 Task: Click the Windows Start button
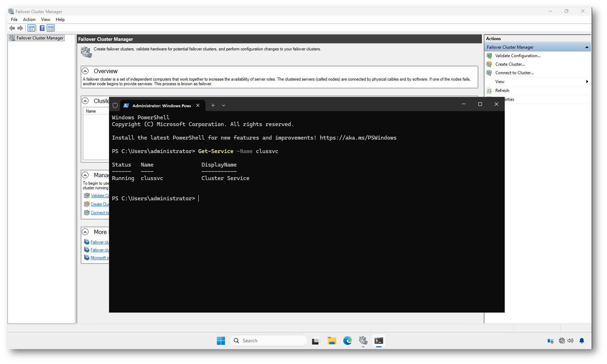[x=221, y=341]
